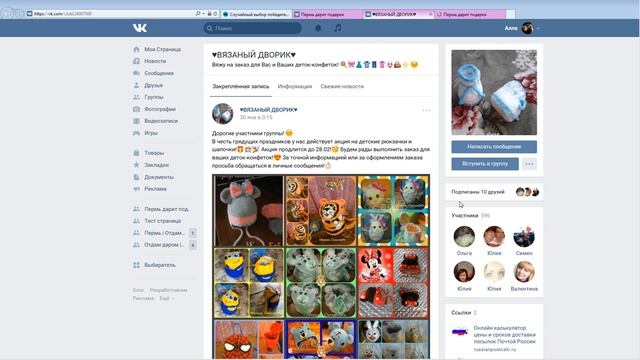Open minion hats collage photo
Viewport: 640px width, 360px height.
(x=249, y=283)
